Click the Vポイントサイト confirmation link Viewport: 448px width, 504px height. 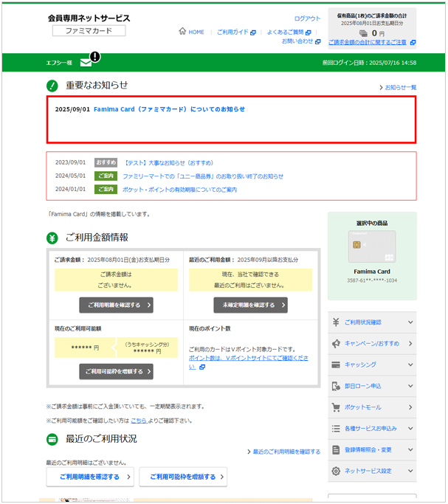pos(249,362)
